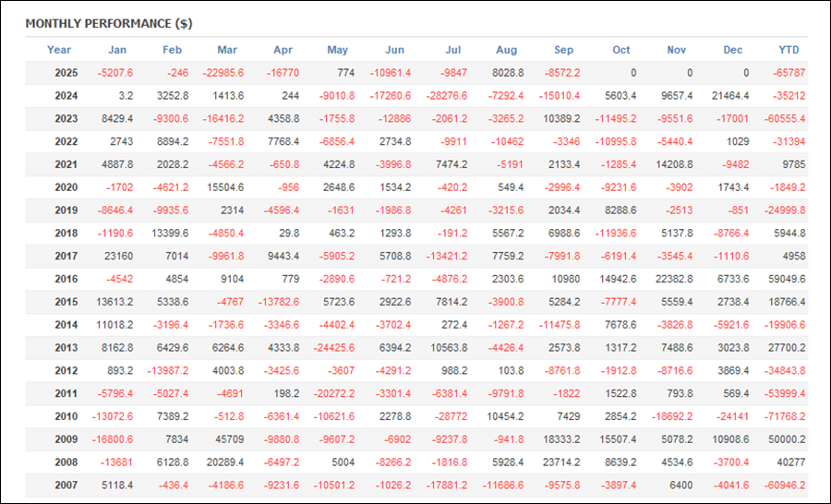
Task: Click the 2016 year row label
Action: [x=66, y=280]
